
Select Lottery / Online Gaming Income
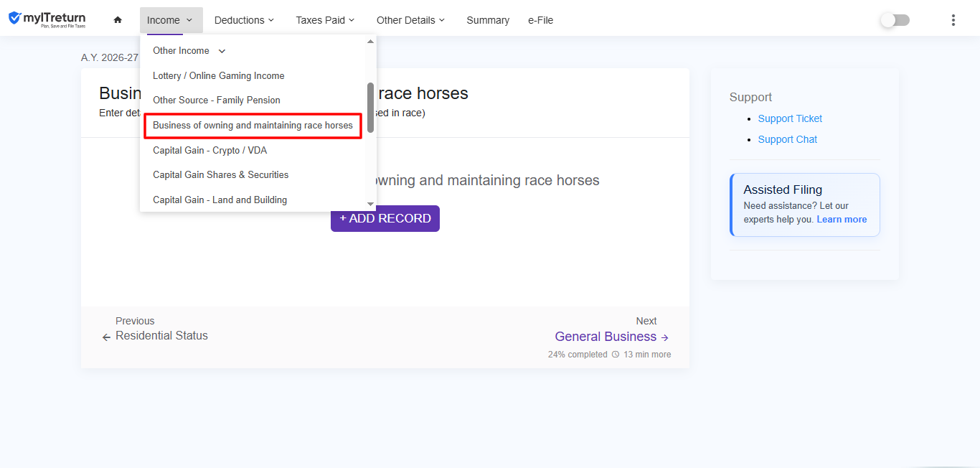[218, 75]
